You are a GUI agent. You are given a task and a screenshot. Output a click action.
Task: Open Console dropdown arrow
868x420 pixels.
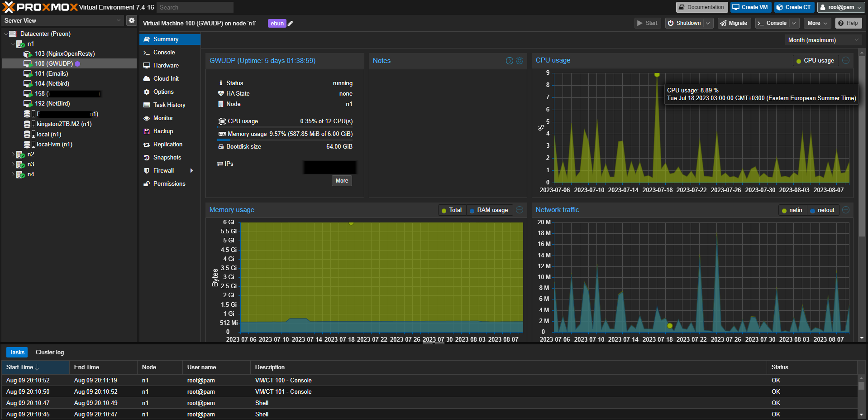click(794, 23)
